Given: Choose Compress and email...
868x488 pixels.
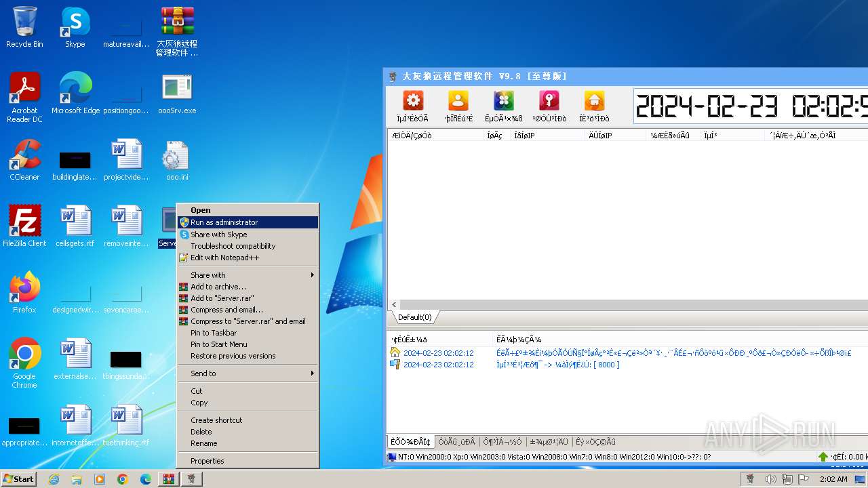Looking at the screenshot, I should (248, 310).
